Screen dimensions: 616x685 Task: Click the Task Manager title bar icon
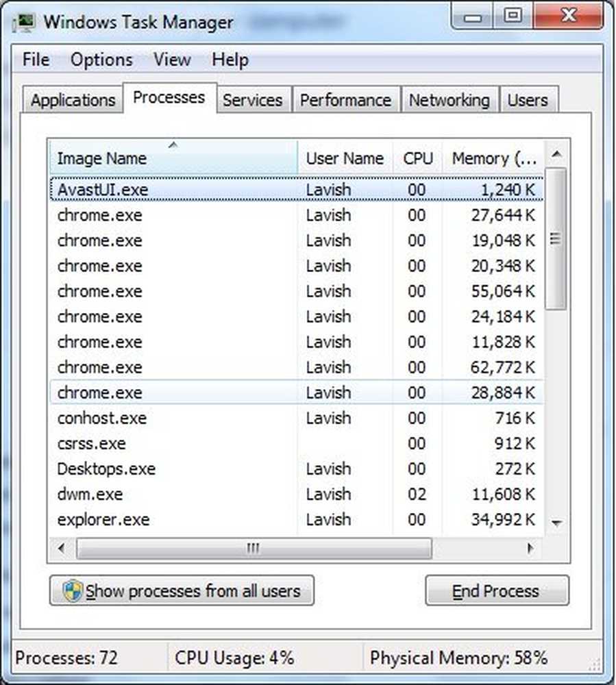tap(23, 22)
